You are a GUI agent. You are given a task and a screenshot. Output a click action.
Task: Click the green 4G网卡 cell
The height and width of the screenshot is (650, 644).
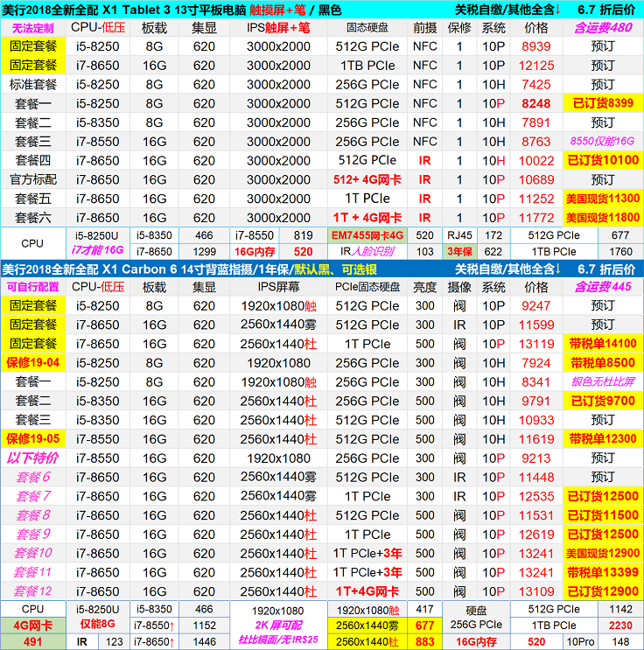click(32, 625)
